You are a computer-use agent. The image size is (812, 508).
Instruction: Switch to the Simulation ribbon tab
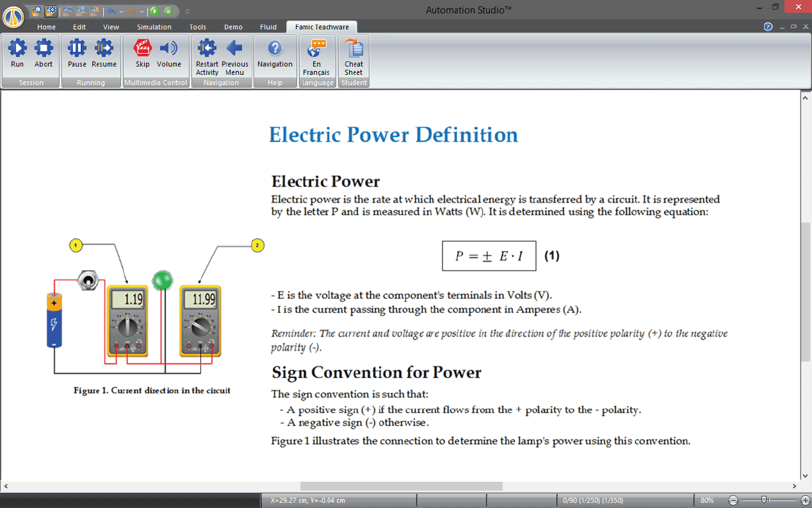(x=154, y=27)
